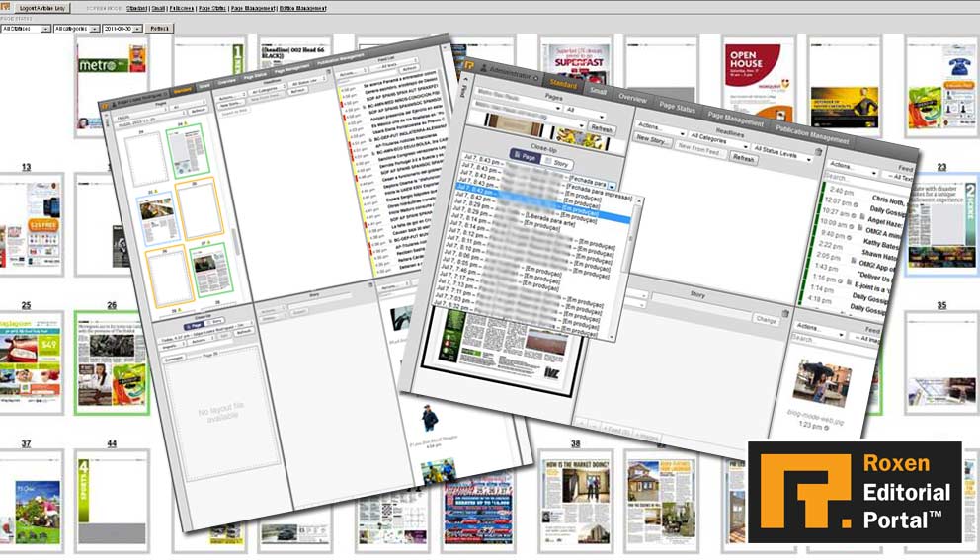The width and height of the screenshot is (980, 560).
Task: Select the Overview tab in the Administrator window
Action: [x=632, y=98]
